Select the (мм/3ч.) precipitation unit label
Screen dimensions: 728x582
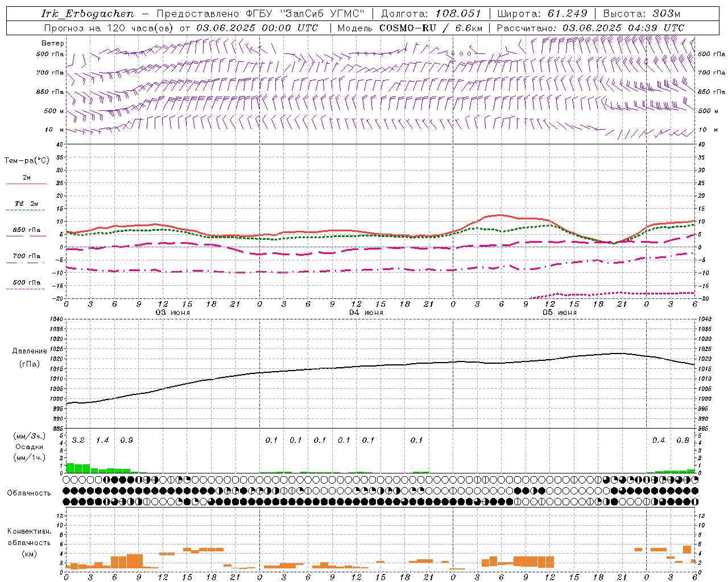pyautogui.click(x=29, y=436)
